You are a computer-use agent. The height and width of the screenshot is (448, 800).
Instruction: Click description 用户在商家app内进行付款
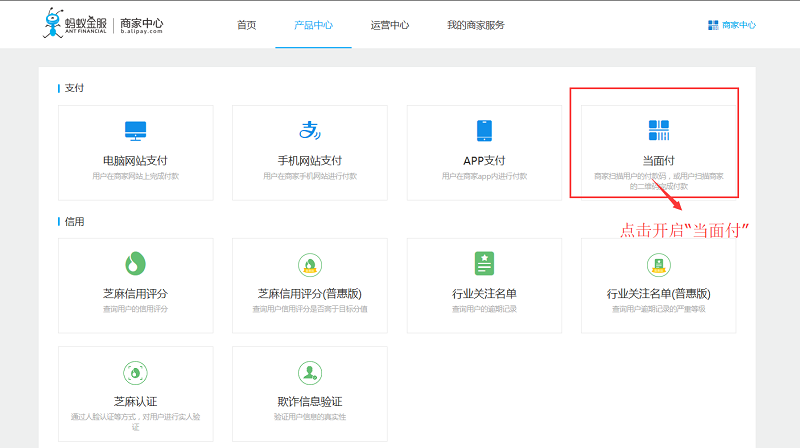484,176
